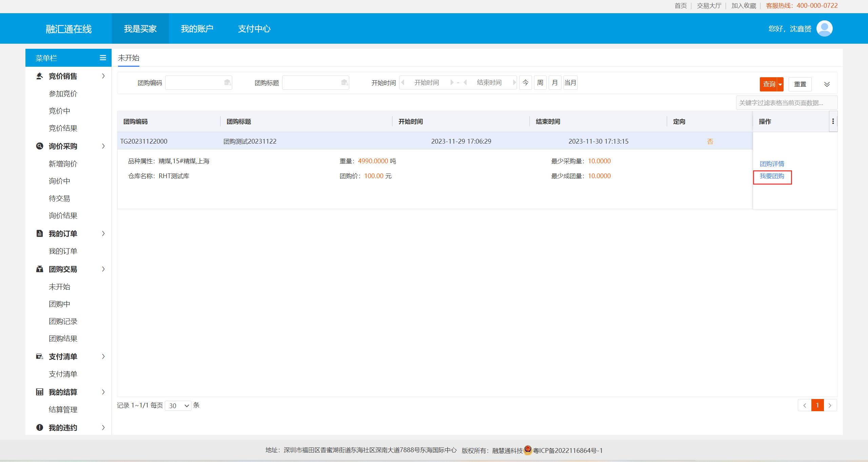The height and width of the screenshot is (462, 868).
Task: Open the page size dropdown showing 30
Action: pyautogui.click(x=178, y=405)
